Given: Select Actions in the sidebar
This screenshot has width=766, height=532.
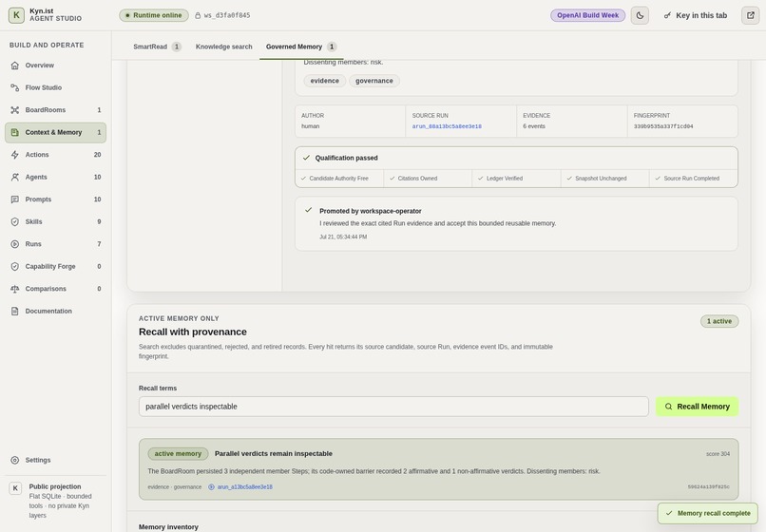Looking at the screenshot, I should click(55, 155).
